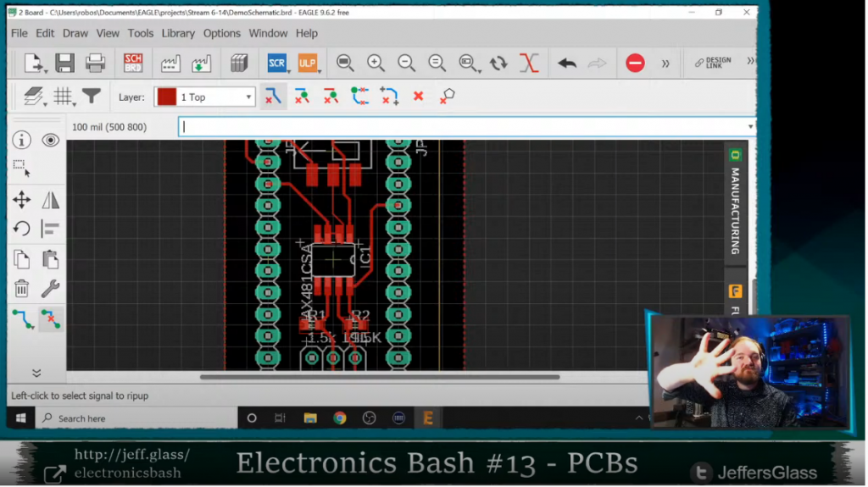Open grid settings icon
Image resolution: width=868 pixels, height=487 pixels.
click(63, 97)
